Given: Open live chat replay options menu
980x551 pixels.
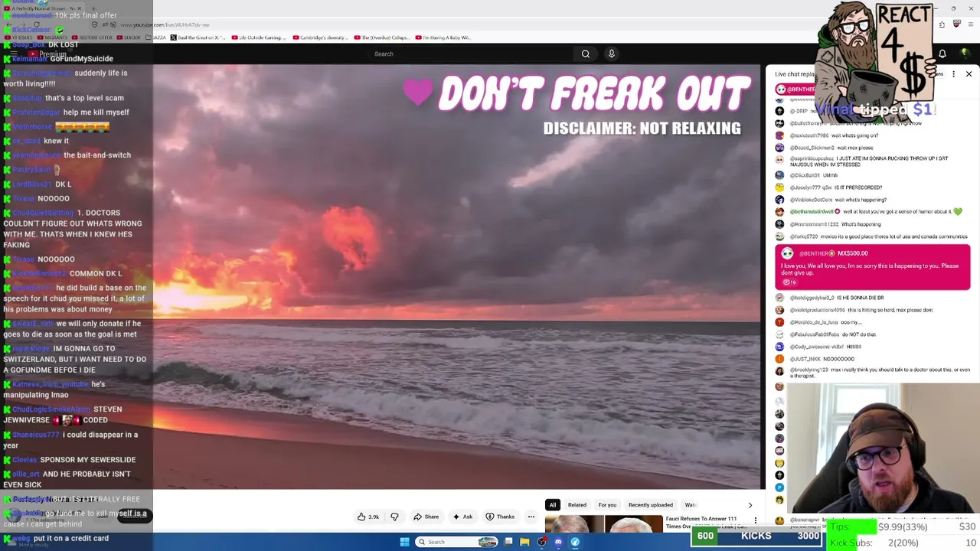Looking at the screenshot, I should point(953,74).
